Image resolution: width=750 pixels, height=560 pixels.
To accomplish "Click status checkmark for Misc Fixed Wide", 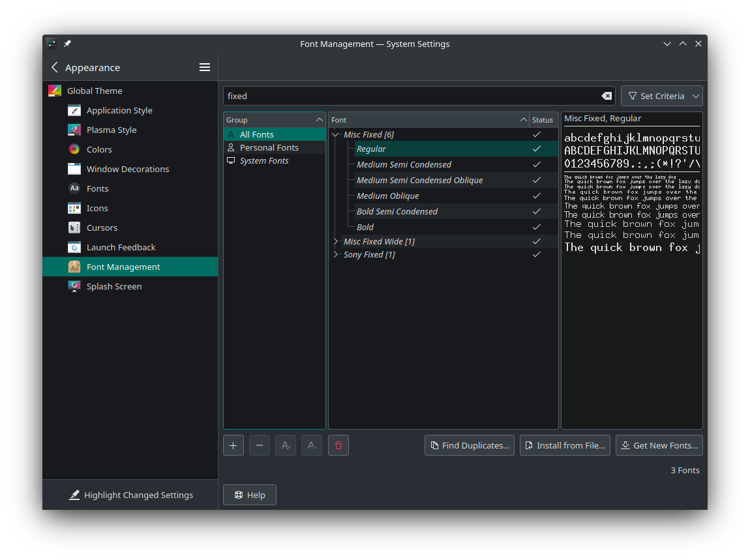I will point(537,241).
